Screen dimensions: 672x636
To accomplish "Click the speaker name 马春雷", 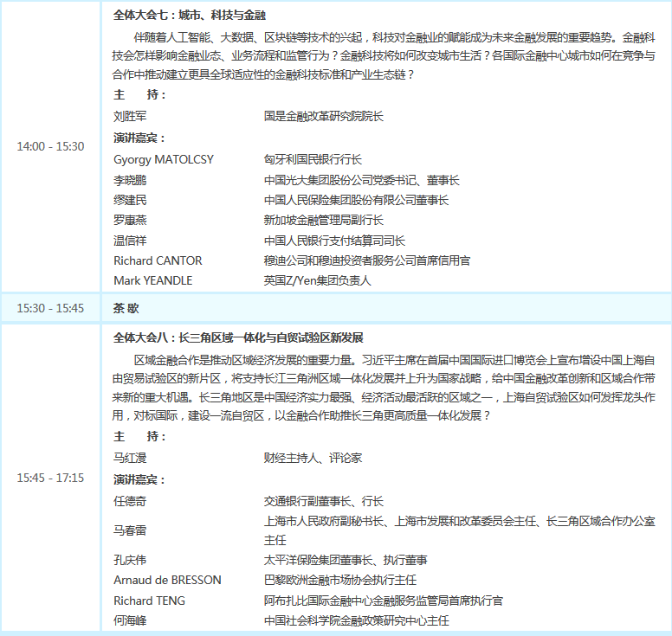I will point(130,530).
